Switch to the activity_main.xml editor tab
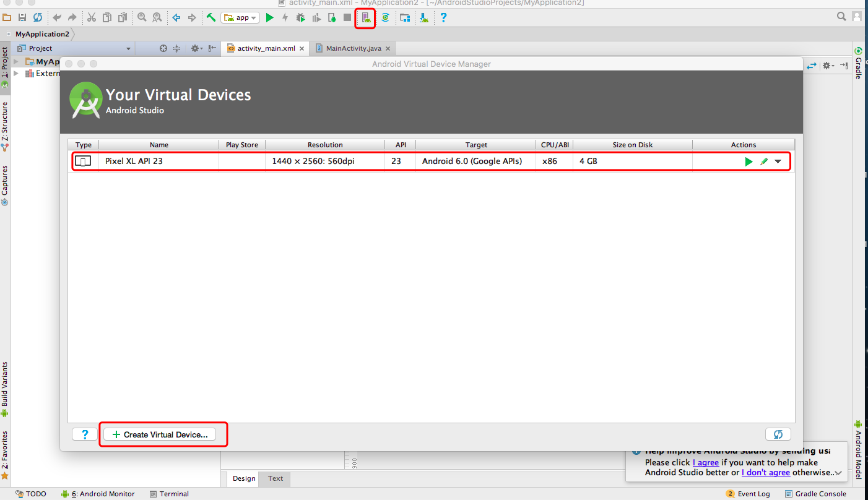This screenshot has width=868, height=500. point(266,48)
